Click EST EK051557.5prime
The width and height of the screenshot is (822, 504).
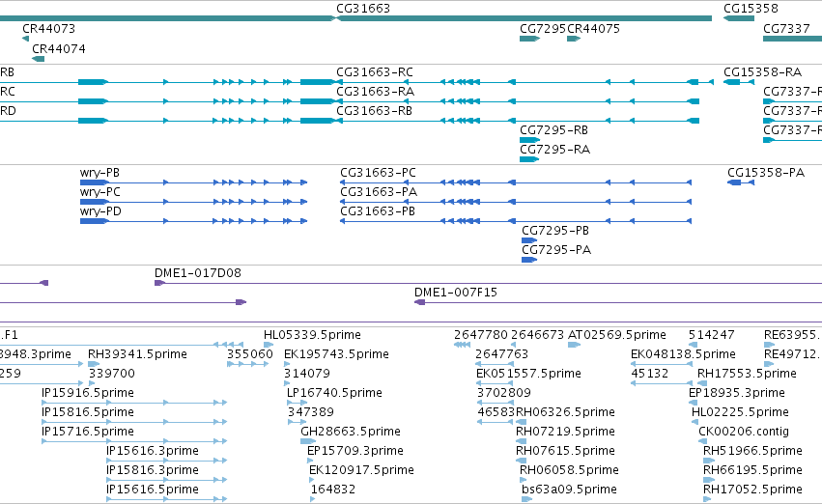(x=528, y=374)
